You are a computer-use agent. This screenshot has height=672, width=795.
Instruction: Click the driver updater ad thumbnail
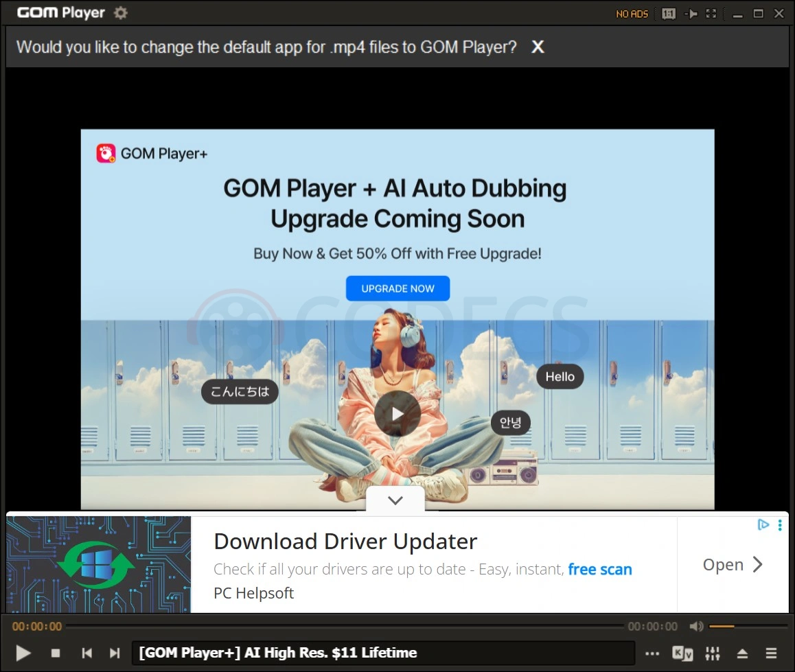coord(99,564)
